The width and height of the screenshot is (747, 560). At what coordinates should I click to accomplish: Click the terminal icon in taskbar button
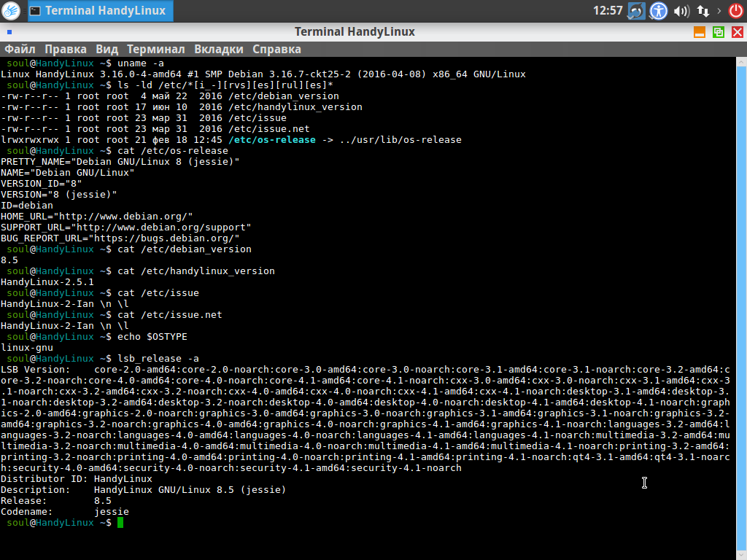tap(35, 10)
